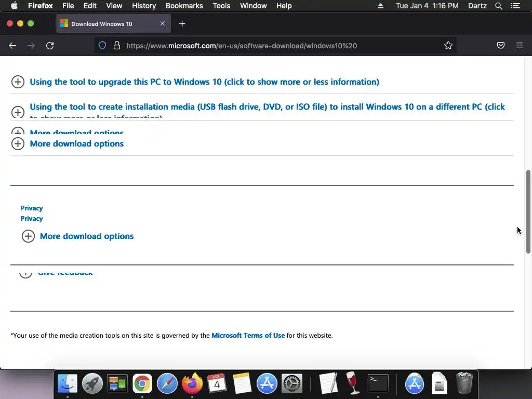View site security via the padlock icon
Viewport: 532px width, 399px height.
tap(117, 46)
